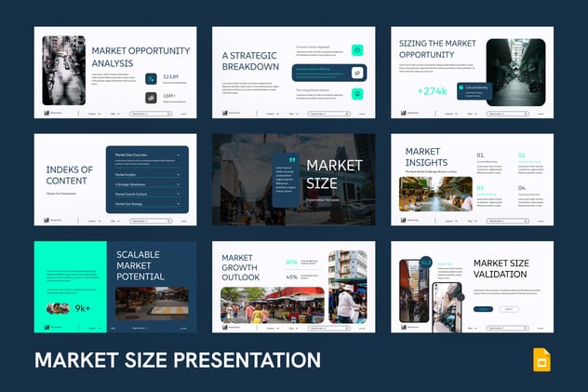Click the dark icon beside 16M+ stat
The image size is (588, 392).
point(151,97)
